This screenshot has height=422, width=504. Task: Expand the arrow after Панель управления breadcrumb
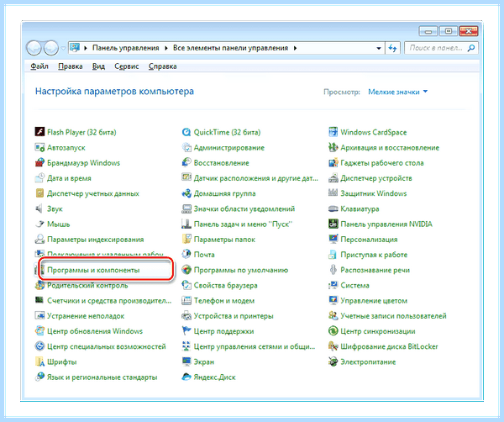point(166,48)
